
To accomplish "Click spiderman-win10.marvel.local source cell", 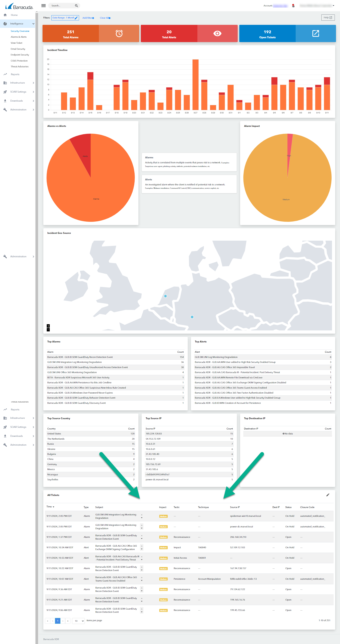I will 246,516.
